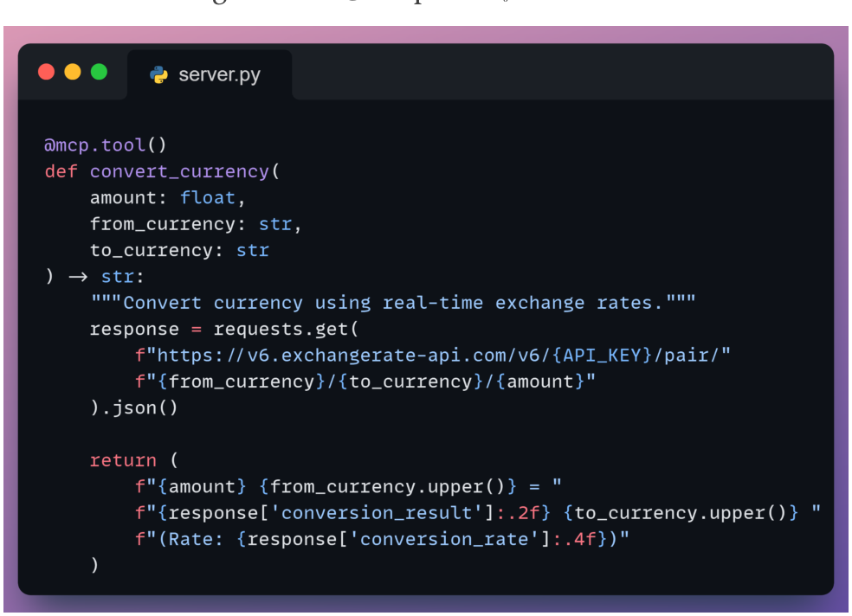Viewport: 852px width, 616px height.
Task: Click the 'def' keyword
Action: [x=61, y=171]
